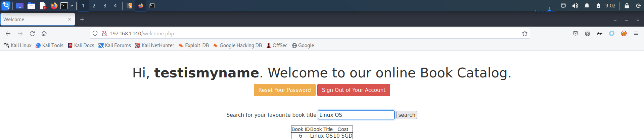Switch to workspace 2
The height and width of the screenshot is (140, 644).
pos(94,6)
